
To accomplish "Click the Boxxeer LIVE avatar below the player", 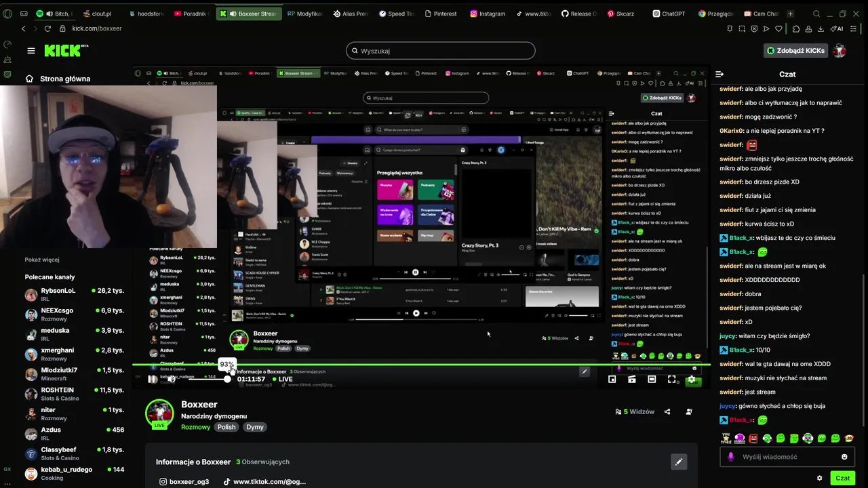I will (x=159, y=414).
